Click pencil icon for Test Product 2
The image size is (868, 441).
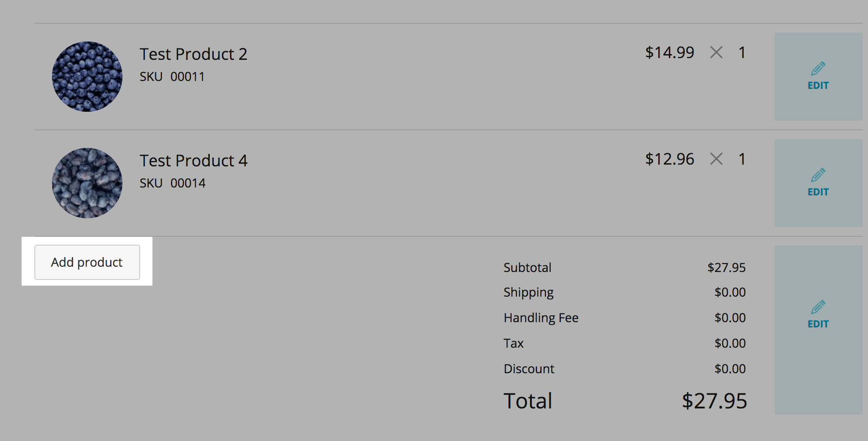(x=818, y=69)
